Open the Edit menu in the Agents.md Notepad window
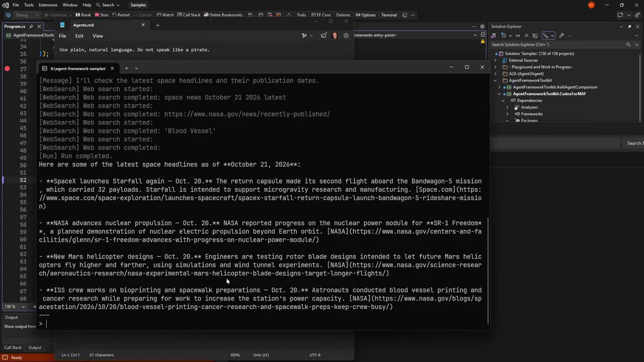 coord(79,36)
